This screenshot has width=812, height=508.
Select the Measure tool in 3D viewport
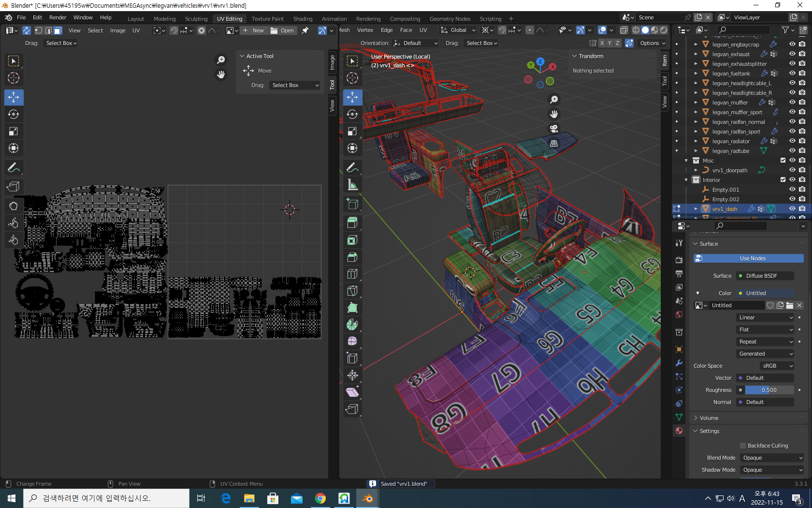[x=352, y=184]
